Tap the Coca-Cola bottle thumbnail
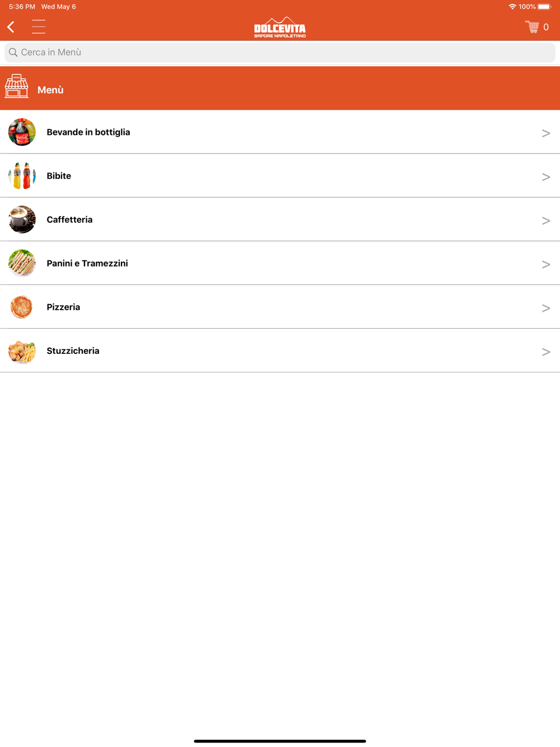This screenshot has width=560, height=747. (22, 132)
